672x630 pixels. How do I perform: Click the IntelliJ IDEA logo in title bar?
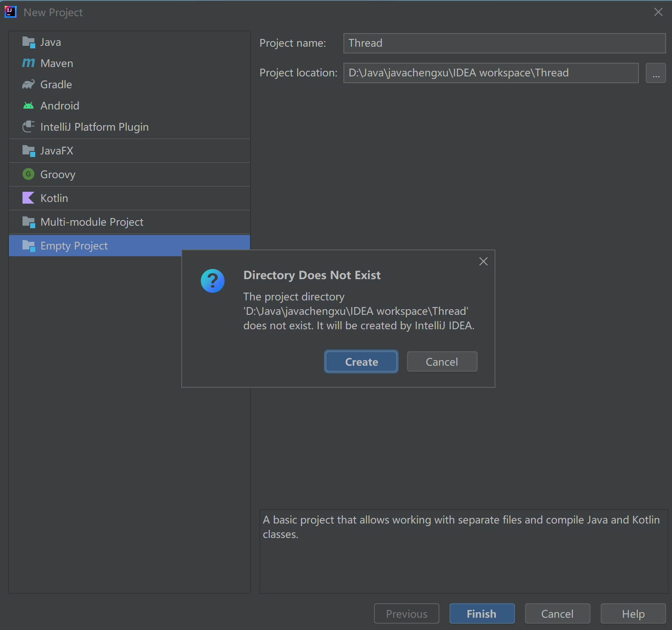pos(10,12)
